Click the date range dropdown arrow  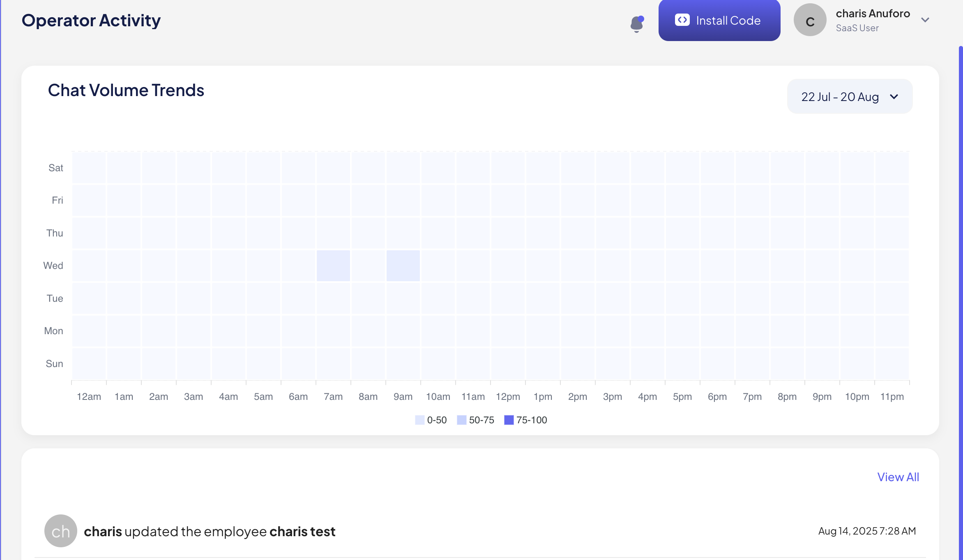[894, 97]
